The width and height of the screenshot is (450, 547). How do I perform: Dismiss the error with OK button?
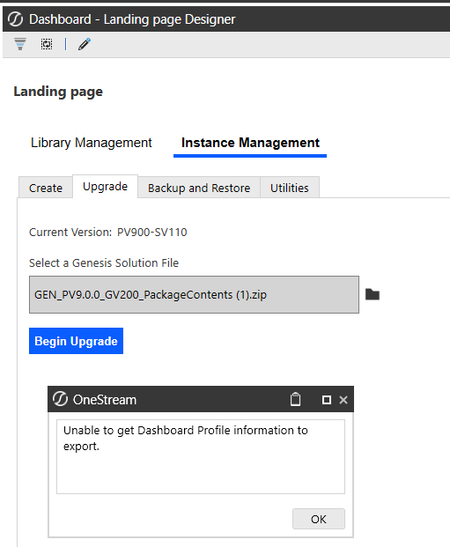click(318, 519)
